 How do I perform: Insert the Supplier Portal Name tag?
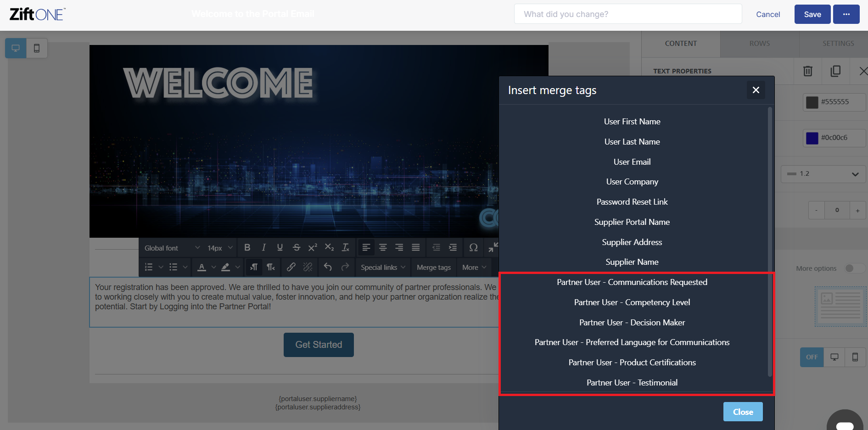[x=632, y=222]
